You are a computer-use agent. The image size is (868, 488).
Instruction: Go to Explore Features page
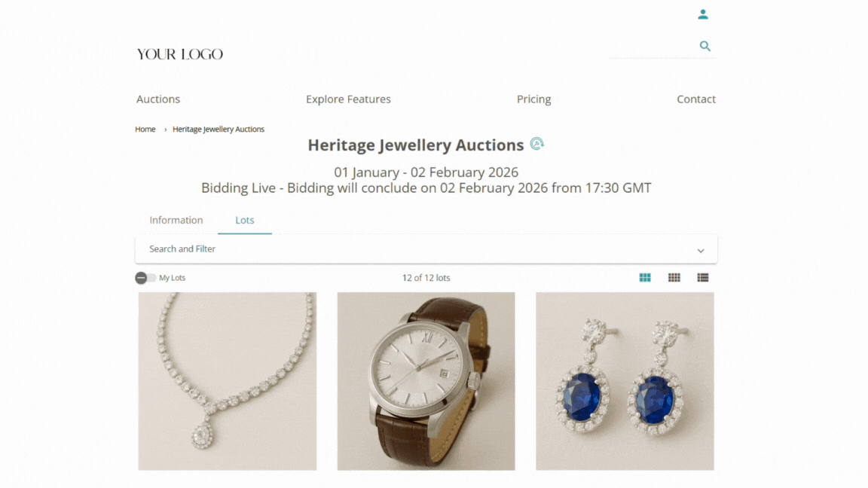pos(348,99)
